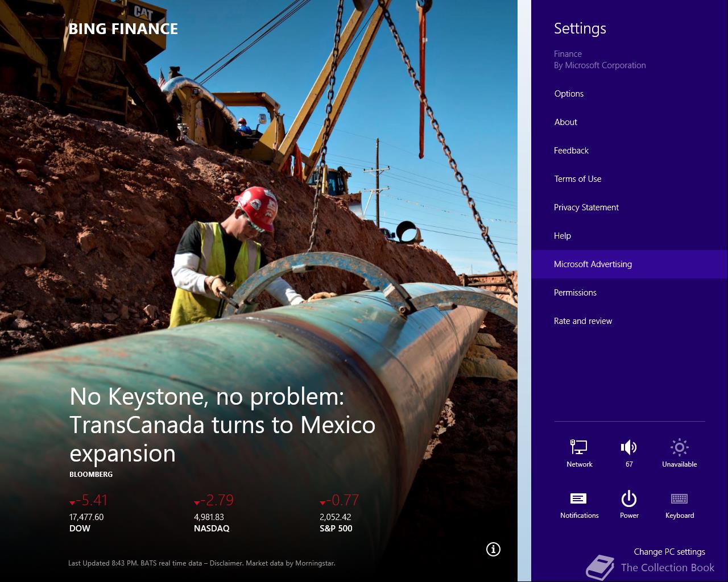Open Rate and review
728x582 pixels.
pyautogui.click(x=629, y=321)
